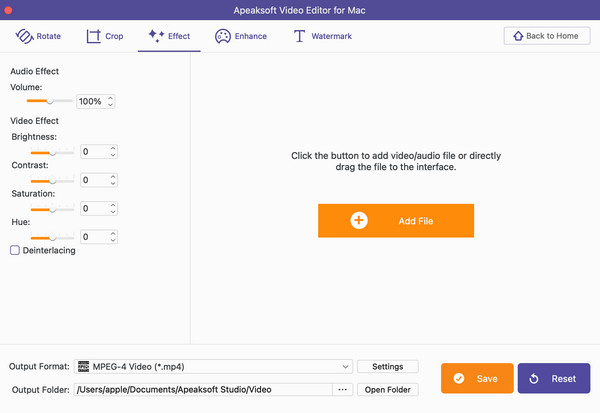The height and width of the screenshot is (413, 600).
Task: Click the Video Effect heading
Action: pos(34,121)
